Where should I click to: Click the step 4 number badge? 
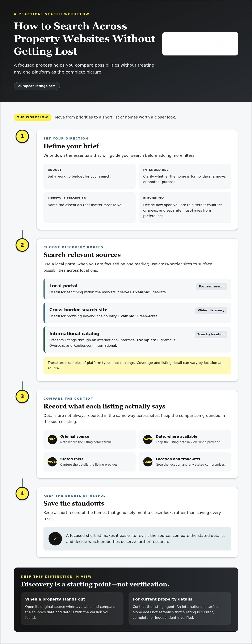coord(22,493)
